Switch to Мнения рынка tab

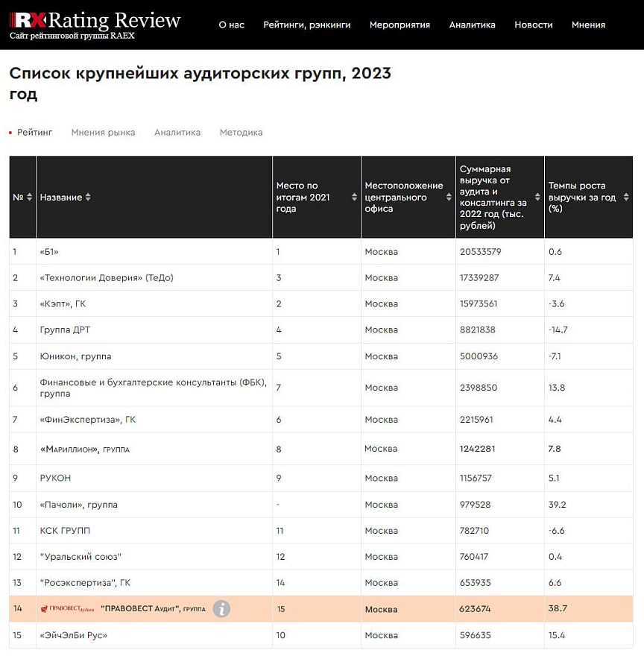pos(103,133)
